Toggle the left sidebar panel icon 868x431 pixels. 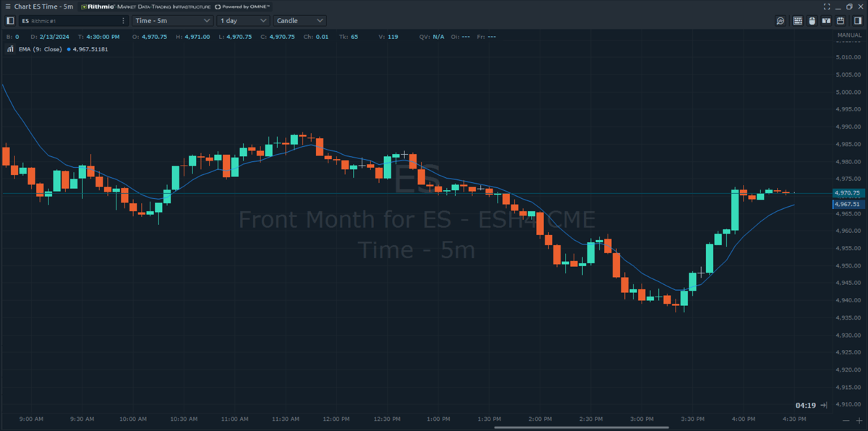click(10, 21)
